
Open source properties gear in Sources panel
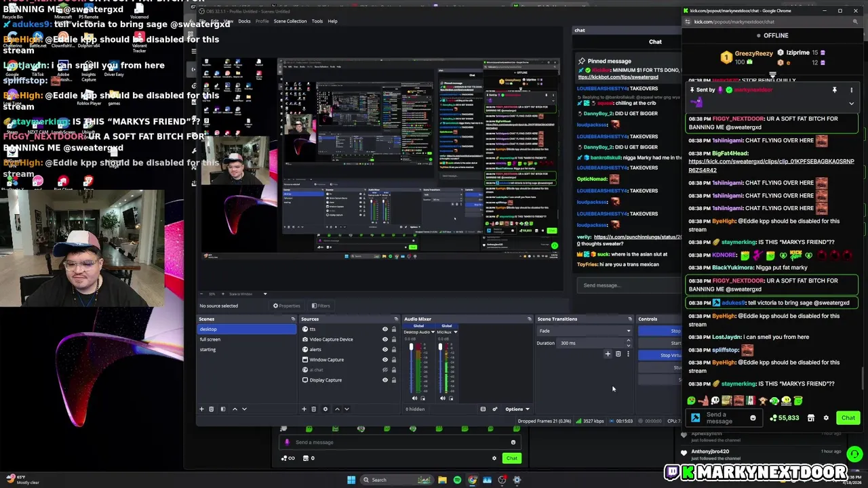coord(325,409)
